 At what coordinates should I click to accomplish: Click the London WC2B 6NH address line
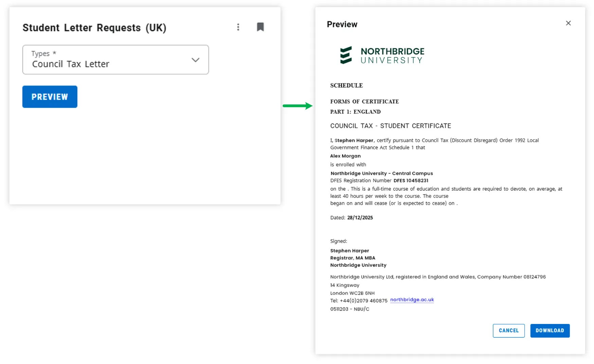[352, 293]
